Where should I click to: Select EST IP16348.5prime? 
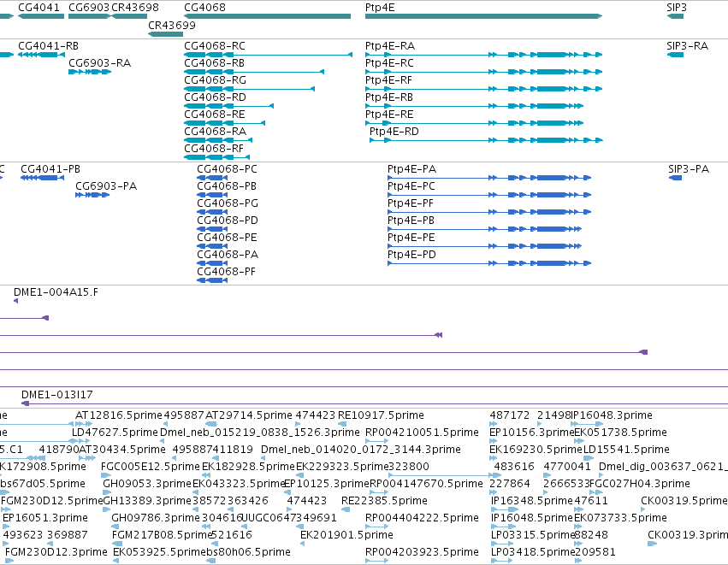pos(532,501)
